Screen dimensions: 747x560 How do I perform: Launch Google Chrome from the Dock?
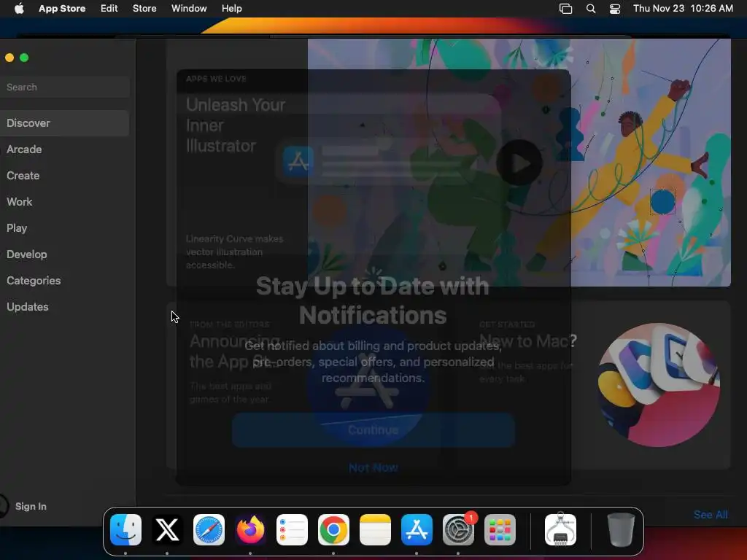pyautogui.click(x=333, y=529)
